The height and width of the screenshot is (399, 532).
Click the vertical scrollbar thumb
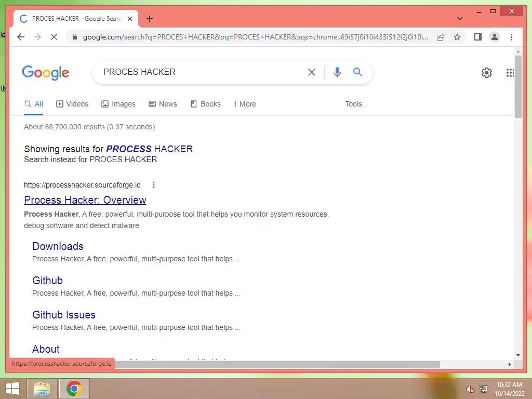[518, 87]
